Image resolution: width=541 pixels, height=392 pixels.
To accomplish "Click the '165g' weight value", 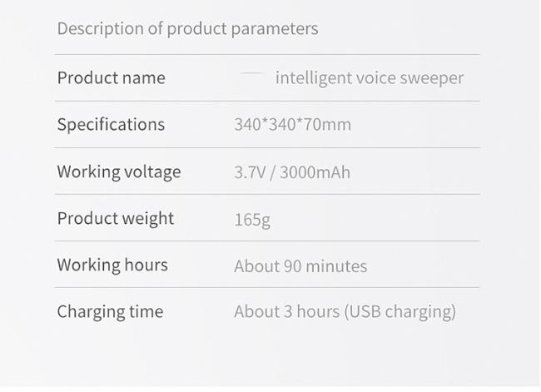I will click(252, 221).
